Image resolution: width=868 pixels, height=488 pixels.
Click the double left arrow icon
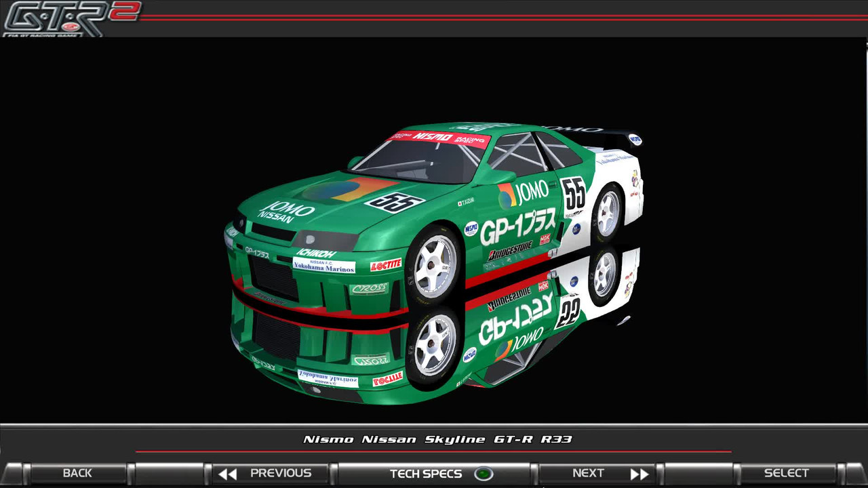click(228, 474)
